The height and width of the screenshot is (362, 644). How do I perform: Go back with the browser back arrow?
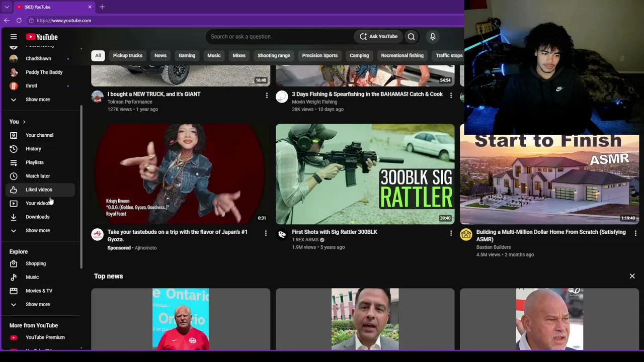click(7, 21)
